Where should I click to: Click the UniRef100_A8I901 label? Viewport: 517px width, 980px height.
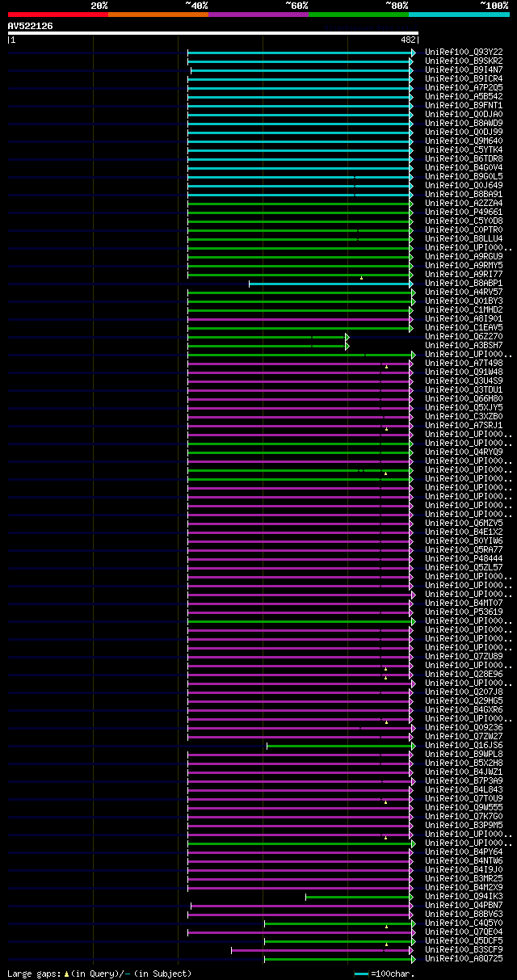[464, 318]
